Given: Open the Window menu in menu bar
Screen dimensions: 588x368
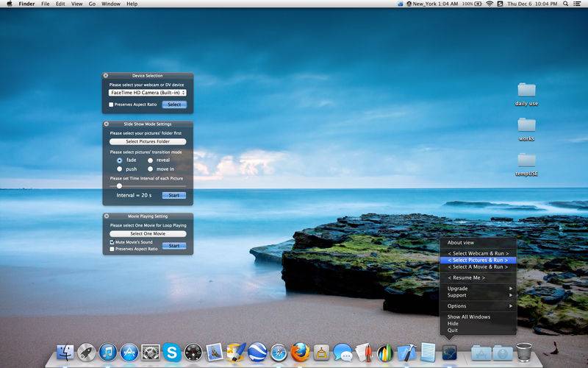Looking at the screenshot, I should coord(110,4).
